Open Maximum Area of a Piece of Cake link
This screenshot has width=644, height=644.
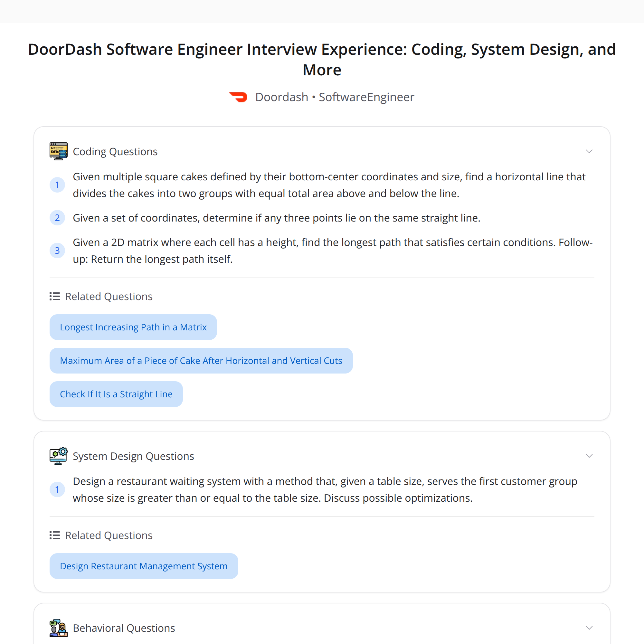point(201,361)
